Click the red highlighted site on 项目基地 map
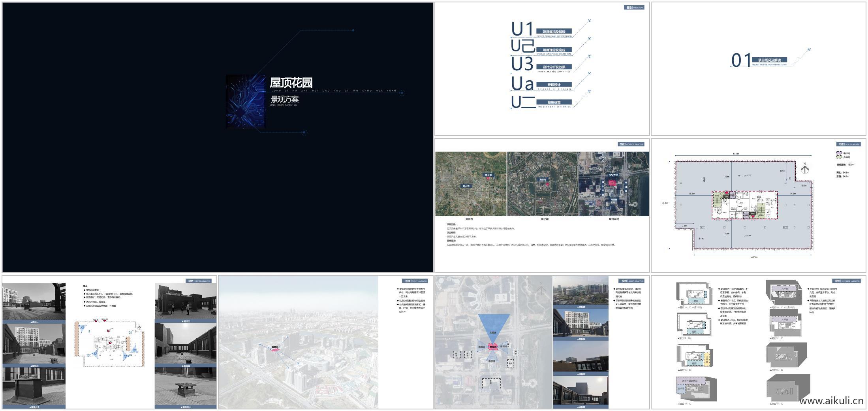This screenshot has height=411, width=868. tap(612, 183)
